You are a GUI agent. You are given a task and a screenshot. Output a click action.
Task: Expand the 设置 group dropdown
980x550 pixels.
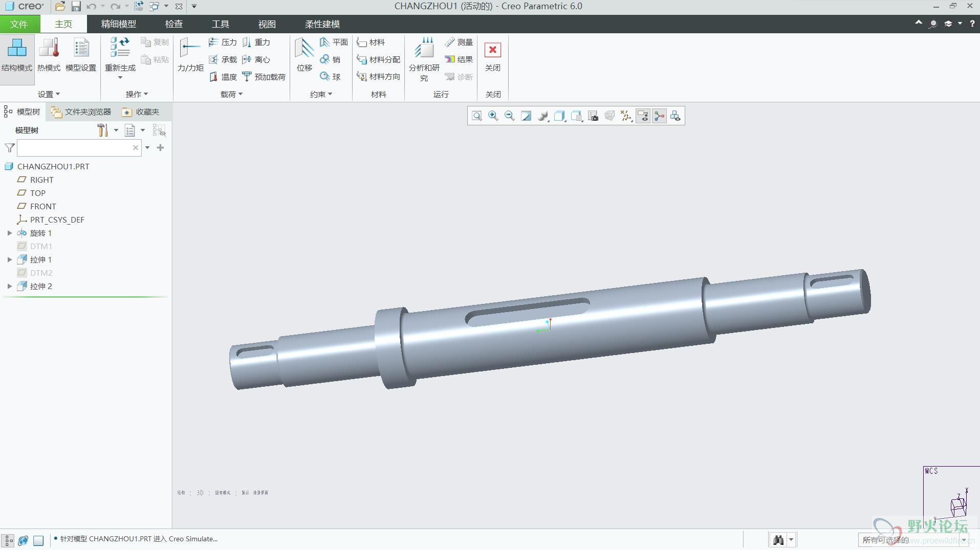(x=49, y=94)
